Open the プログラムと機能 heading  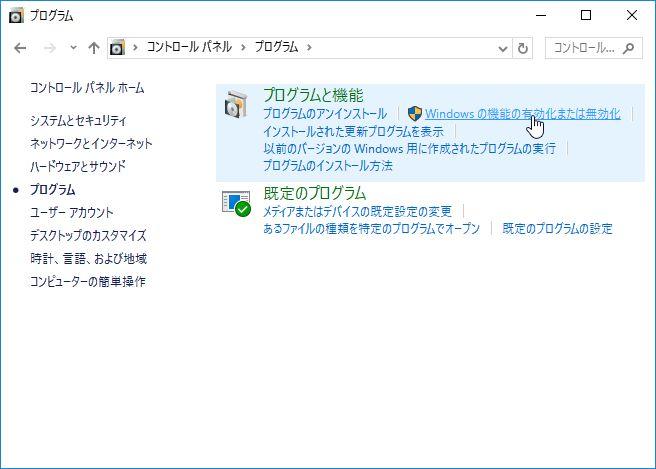pos(313,95)
